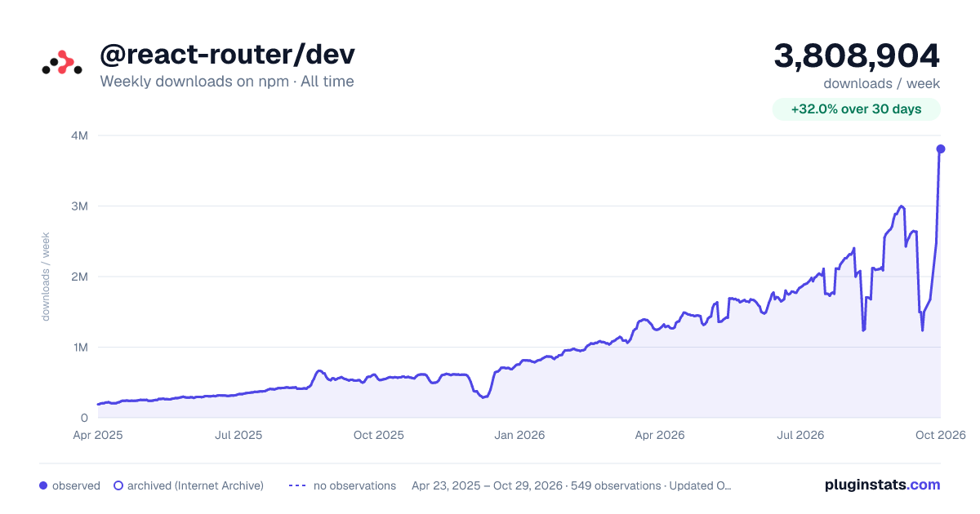Click the dashed 'no observations' legend line
Viewport: 980px width, 514px height.
(297, 485)
